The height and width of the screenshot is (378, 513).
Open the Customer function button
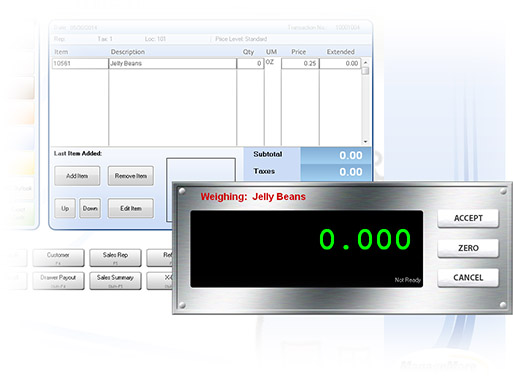click(58, 258)
